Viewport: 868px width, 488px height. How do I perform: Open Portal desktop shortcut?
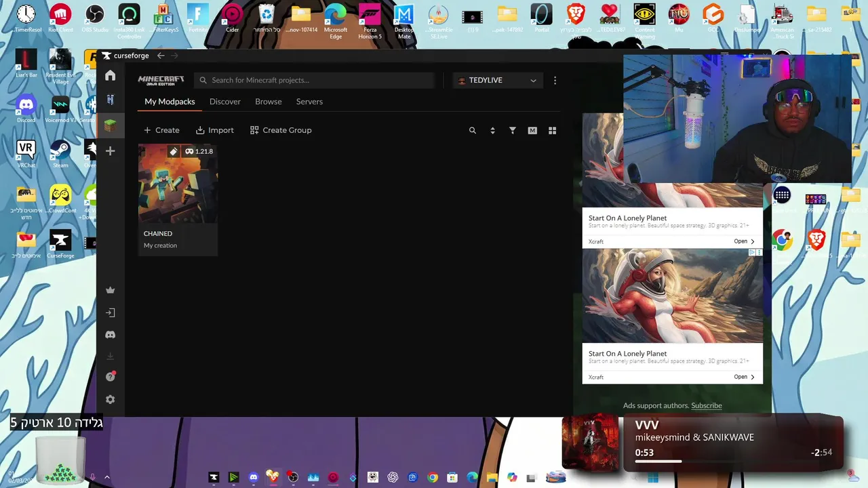(x=541, y=18)
